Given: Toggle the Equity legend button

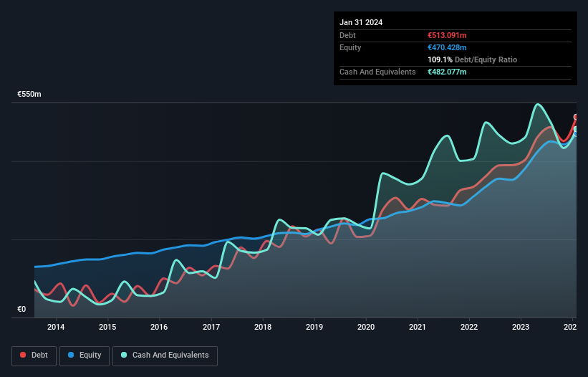Looking at the screenshot, I should tap(85, 355).
